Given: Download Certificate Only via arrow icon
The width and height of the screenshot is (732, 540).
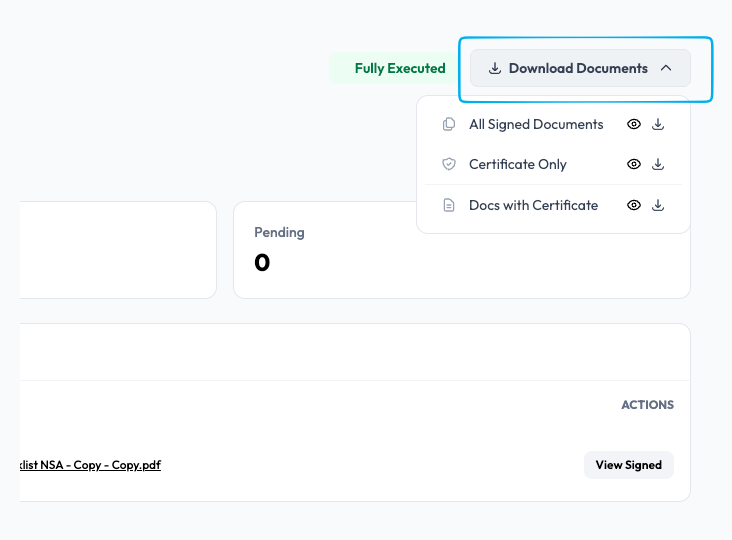Looking at the screenshot, I should coord(658,164).
